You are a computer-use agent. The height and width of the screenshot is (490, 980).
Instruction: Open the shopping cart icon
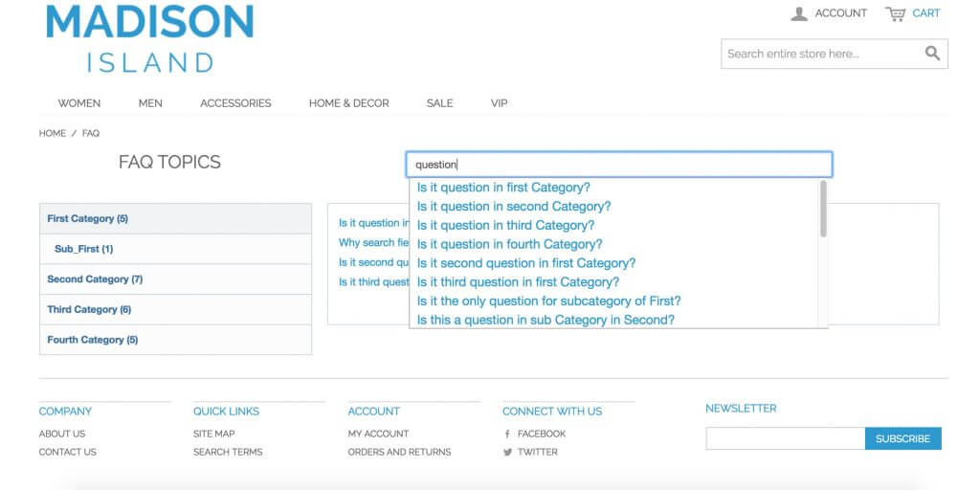pos(896,13)
